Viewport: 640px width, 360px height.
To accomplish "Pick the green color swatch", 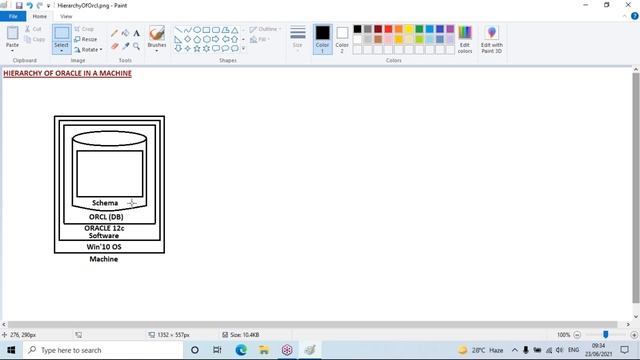I will point(419,29).
